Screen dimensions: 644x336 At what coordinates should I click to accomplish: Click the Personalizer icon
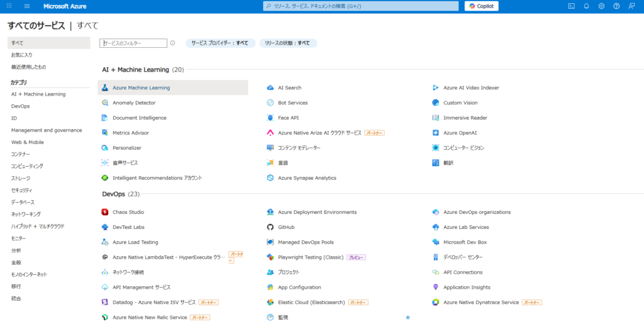pos(105,148)
